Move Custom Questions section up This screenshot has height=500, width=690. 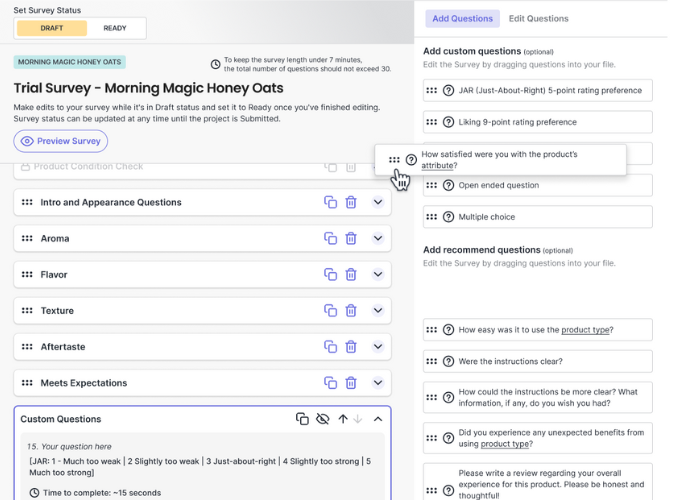343,419
